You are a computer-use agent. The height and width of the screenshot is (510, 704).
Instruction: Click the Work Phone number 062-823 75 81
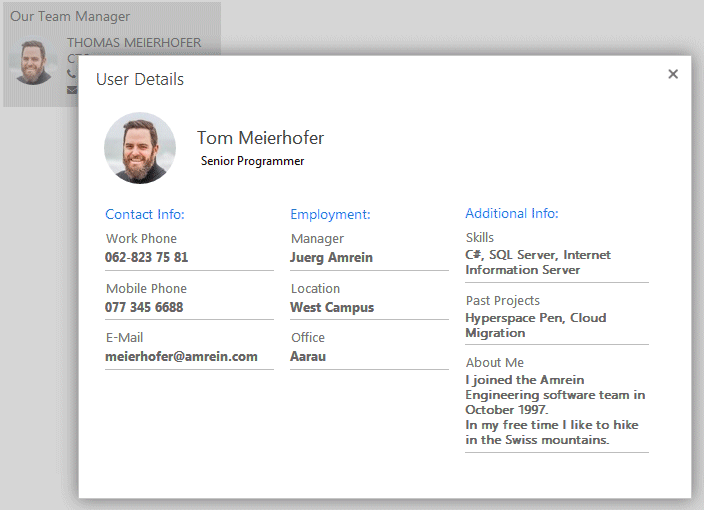point(146,257)
